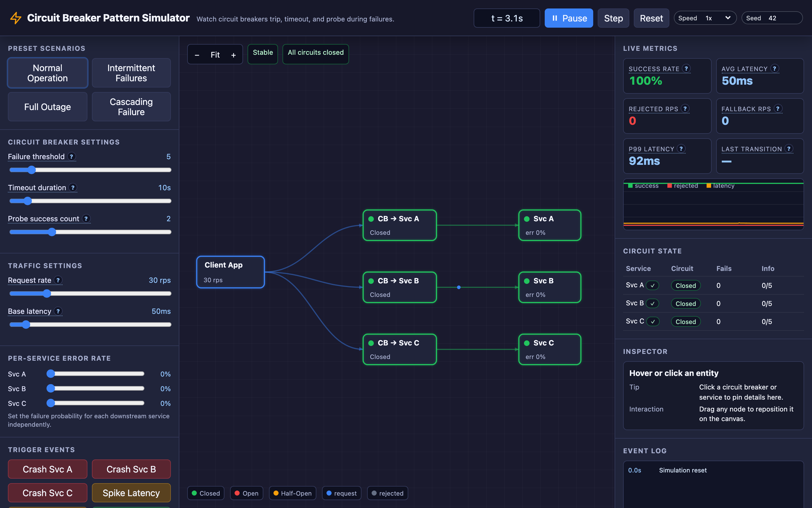Click the lightning bolt app logo
This screenshot has height=508, width=812.
click(16, 18)
